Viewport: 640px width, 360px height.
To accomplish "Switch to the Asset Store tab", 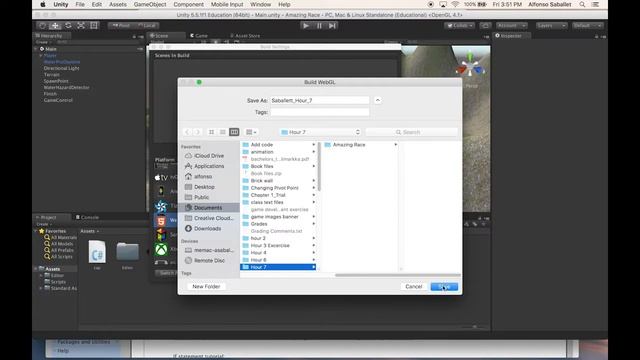I will point(245,36).
